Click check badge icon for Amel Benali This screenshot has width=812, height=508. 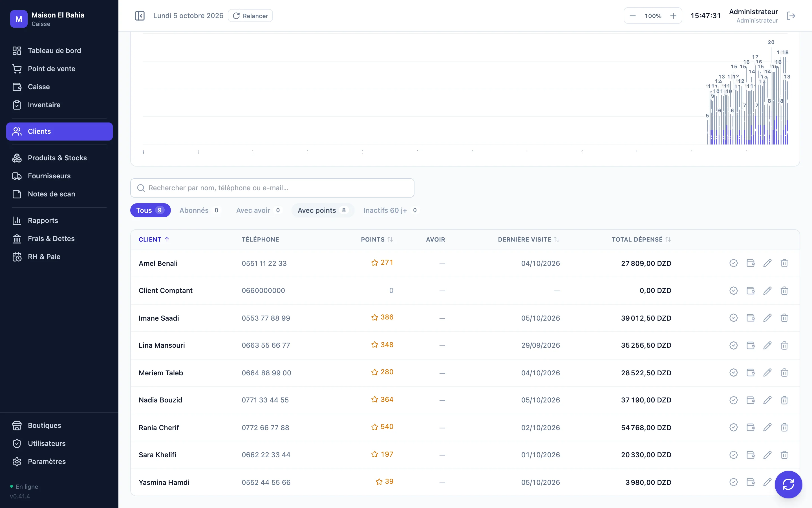coord(734,263)
